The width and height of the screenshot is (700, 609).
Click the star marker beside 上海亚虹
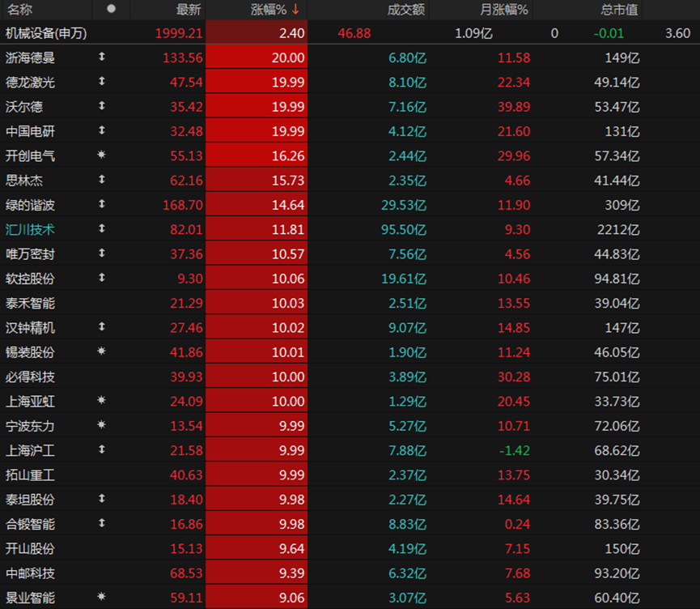coord(102,400)
